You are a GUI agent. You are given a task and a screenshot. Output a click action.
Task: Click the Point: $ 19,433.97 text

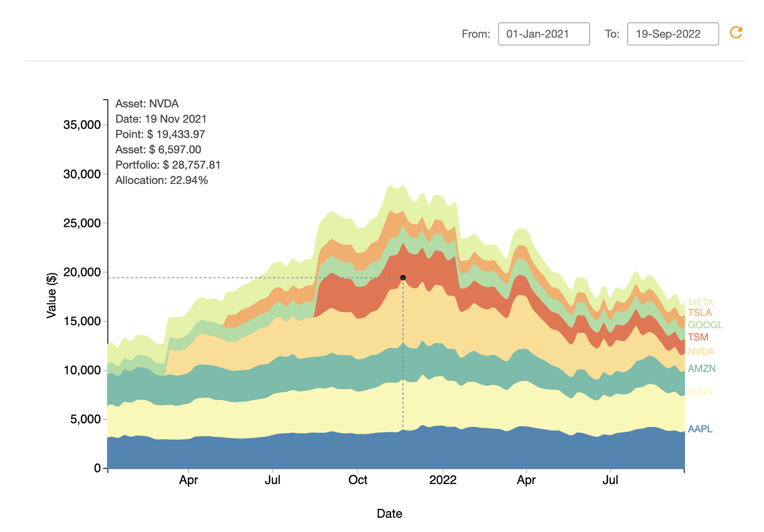click(160, 134)
